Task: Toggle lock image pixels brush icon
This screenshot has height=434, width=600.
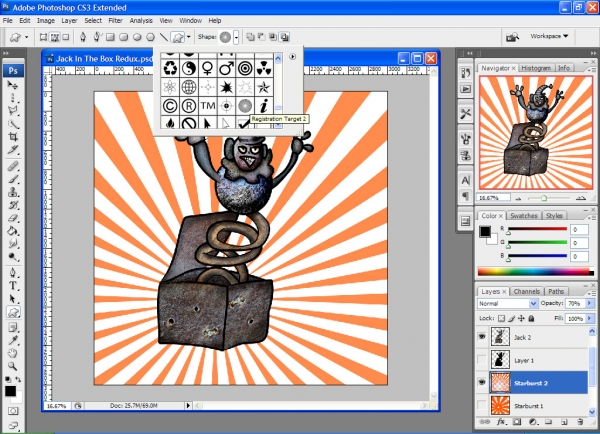Action: click(512, 318)
